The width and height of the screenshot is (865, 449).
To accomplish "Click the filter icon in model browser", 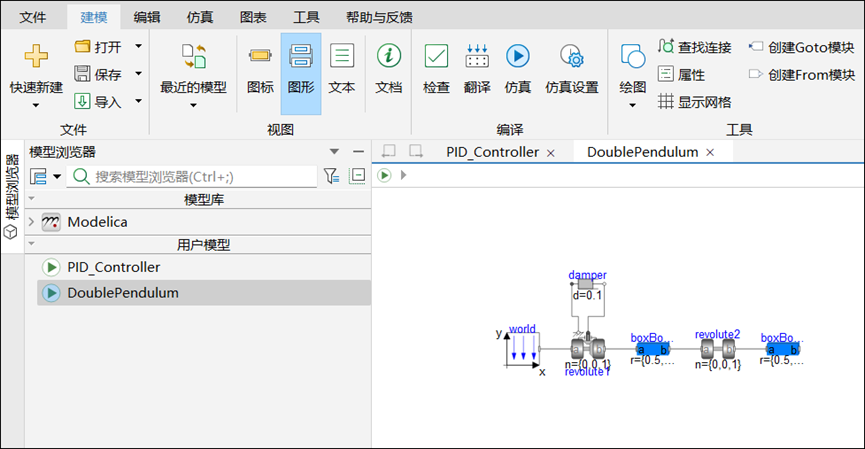I will coord(331,176).
